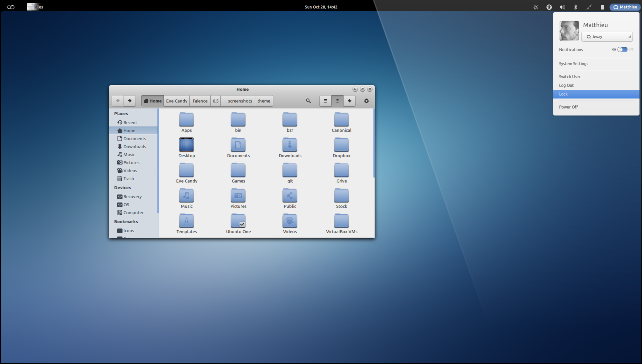Open the Canonical folder
The image size is (642, 364).
pyautogui.click(x=341, y=122)
